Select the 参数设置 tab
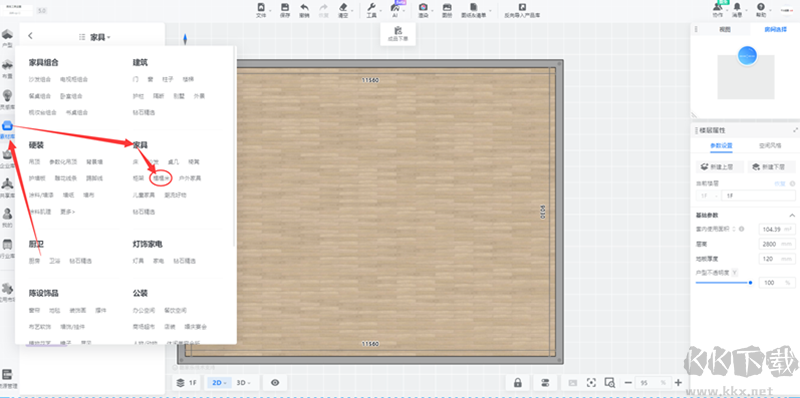Viewport: 800px width, 398px height. pyautogui.click(x=721, y=145)
